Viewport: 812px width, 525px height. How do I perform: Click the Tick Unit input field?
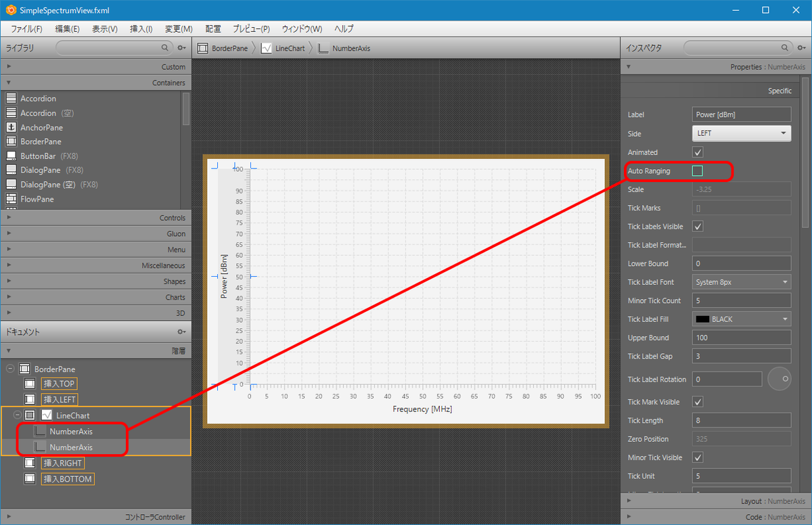(x=742, y=476)
